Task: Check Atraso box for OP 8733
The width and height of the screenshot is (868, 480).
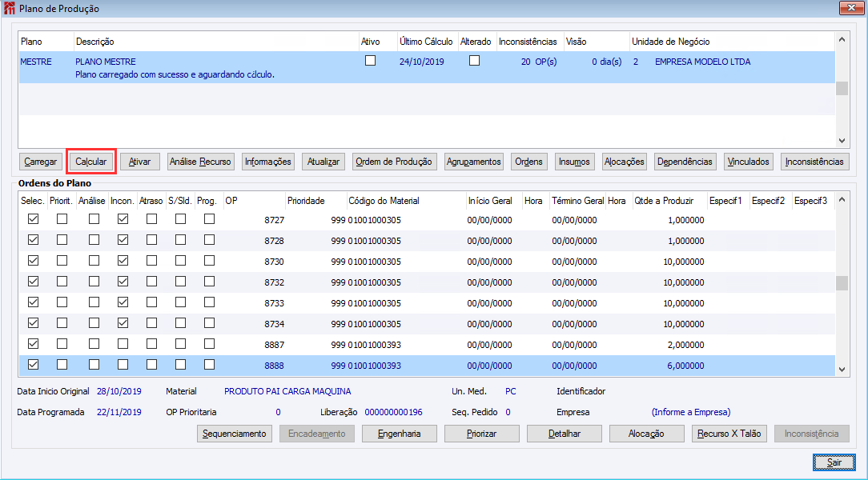Action: (x=151, y=302)
